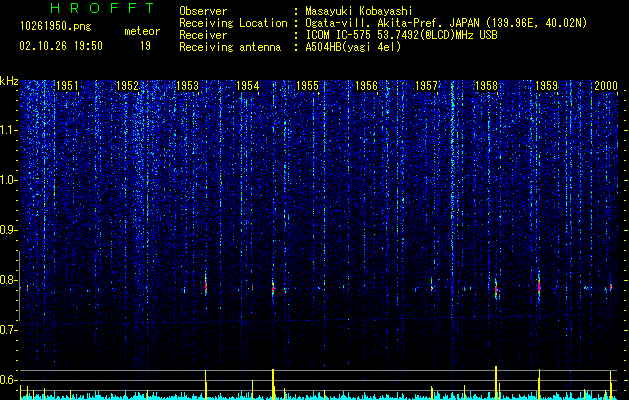Click the 0.6 frequency axis label
629x400 pixels.
coord(8,380)
